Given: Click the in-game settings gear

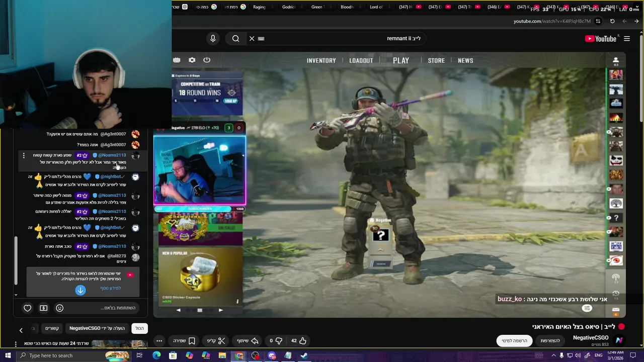Looking at the screenshot, I should click(x=192, y=60).
